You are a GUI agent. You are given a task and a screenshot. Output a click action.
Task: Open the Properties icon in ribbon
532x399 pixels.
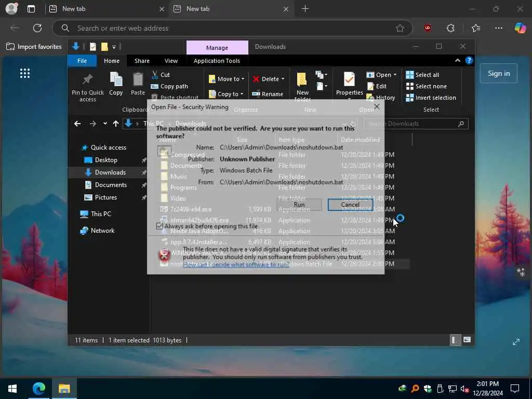pyautogui.click(x=349, y=79)
